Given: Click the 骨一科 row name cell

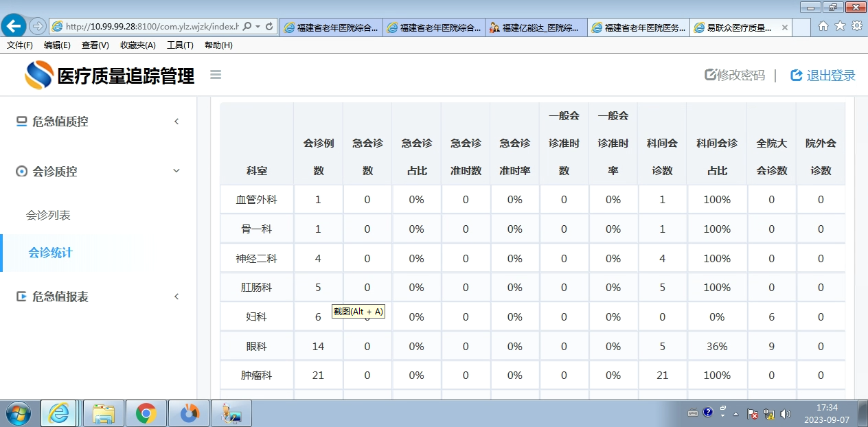Looking at the screenshot, I should pos(257,229).
